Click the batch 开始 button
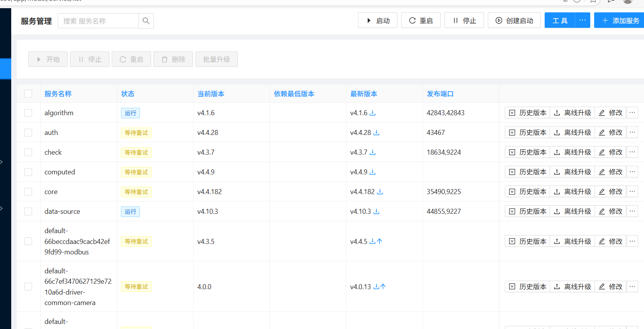 tap(48, 59)
